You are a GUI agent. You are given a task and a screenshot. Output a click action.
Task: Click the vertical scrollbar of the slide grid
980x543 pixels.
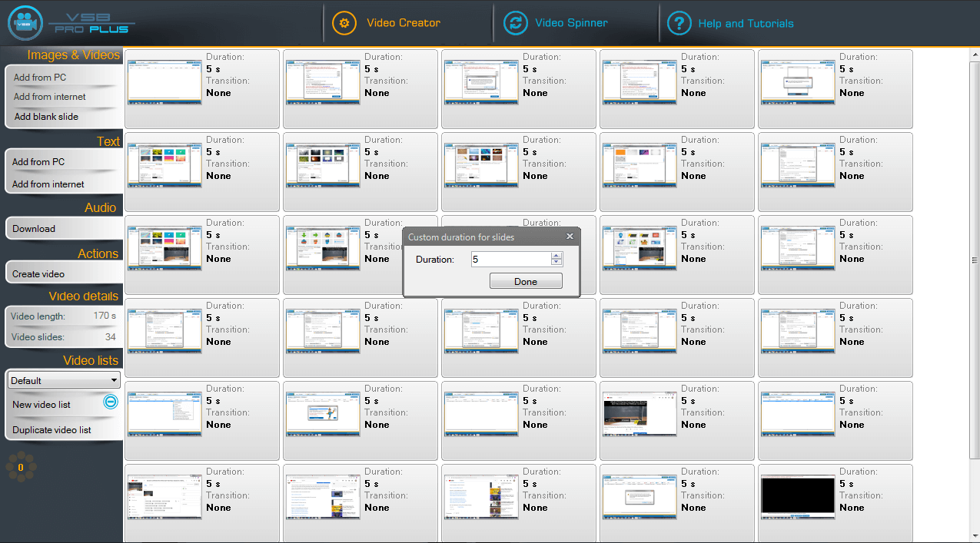(x=975, y=261)
